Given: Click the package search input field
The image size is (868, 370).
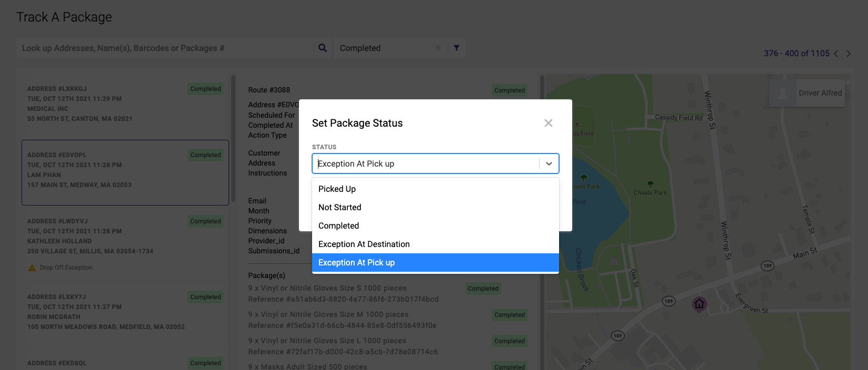Looking at the screenshot, I should coord(166,48).
